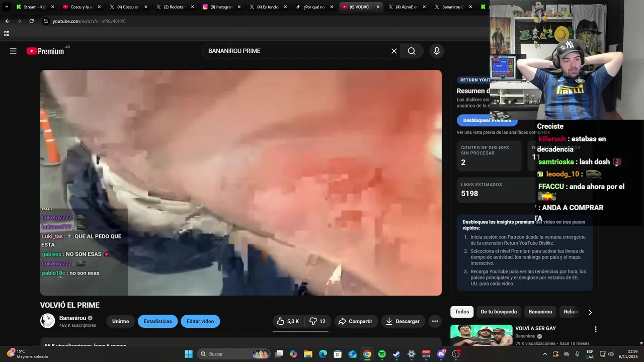Viewport: 644px width, 362px height.
Task: Open Steam from the taskbar
Action: [396, 354]
